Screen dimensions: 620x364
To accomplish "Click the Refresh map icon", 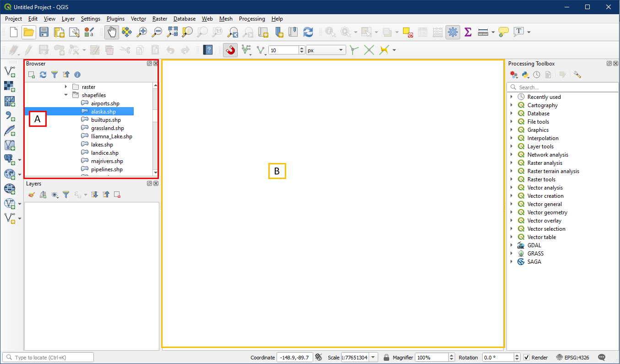I will (x=308, y=32).
